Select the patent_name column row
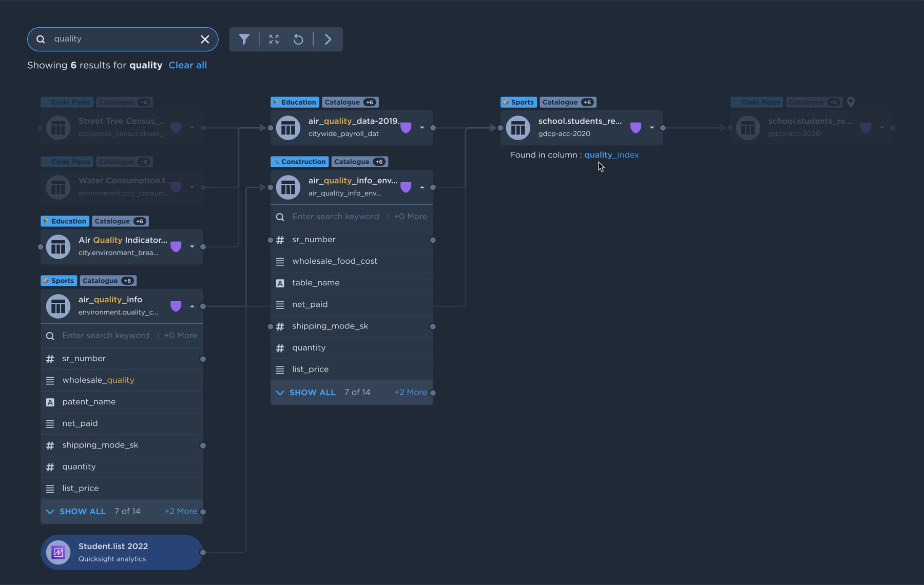This screenshot has height=585, width=924. pyautogui.click(x=122, y=402)
